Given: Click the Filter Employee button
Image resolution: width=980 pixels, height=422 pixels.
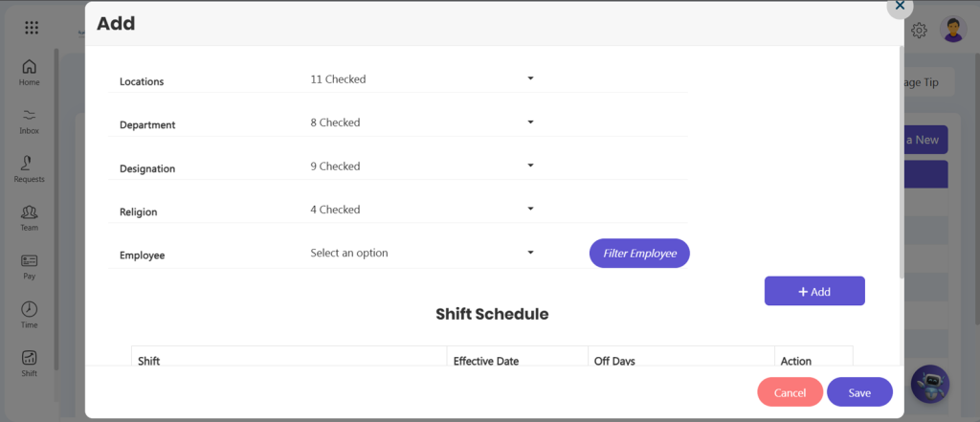Looking at the screenshot, I should tap(639, 254).
